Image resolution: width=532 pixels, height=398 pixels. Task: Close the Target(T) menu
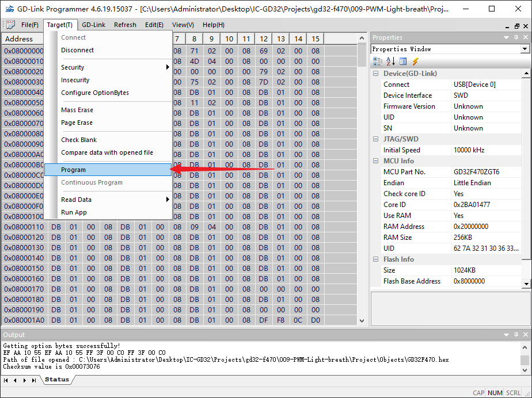click(60, 25)
